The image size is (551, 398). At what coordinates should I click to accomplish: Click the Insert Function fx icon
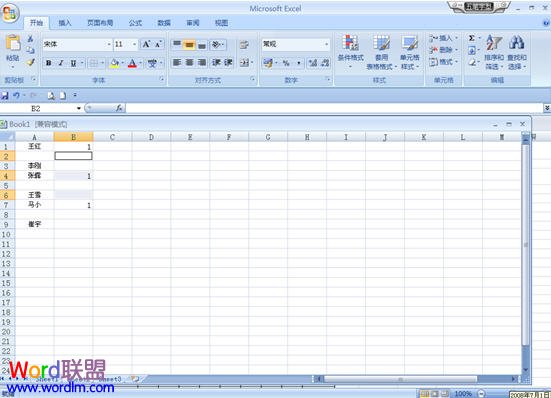point(119,108)
